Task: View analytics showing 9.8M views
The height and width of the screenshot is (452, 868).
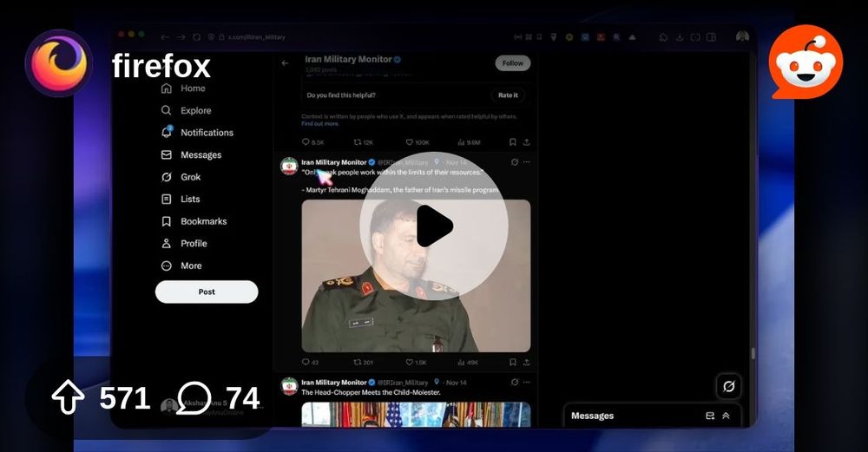Action: point(469,142)
